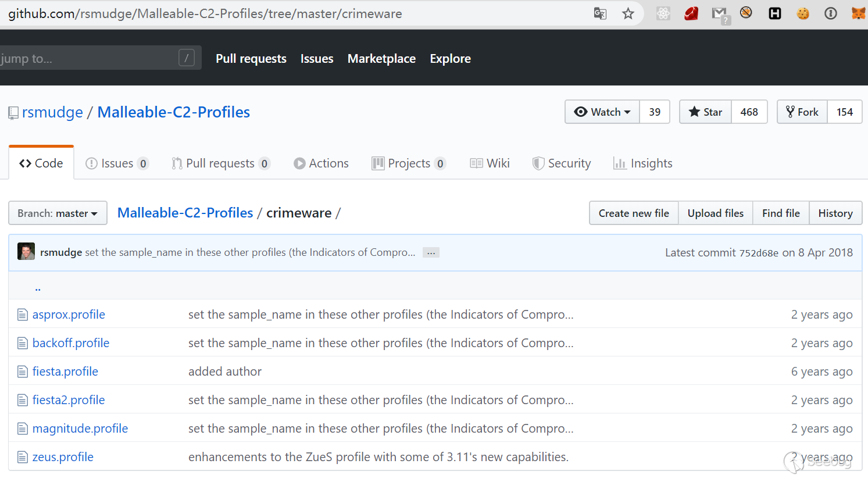
Task: Open Issues in the top navigation
Action: (x=317, y=59)
